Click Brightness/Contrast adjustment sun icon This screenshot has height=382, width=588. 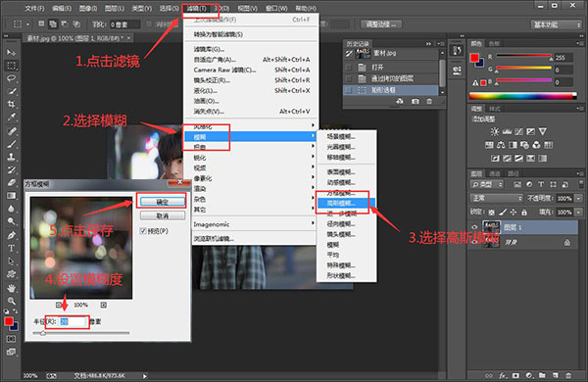[495, 131]
